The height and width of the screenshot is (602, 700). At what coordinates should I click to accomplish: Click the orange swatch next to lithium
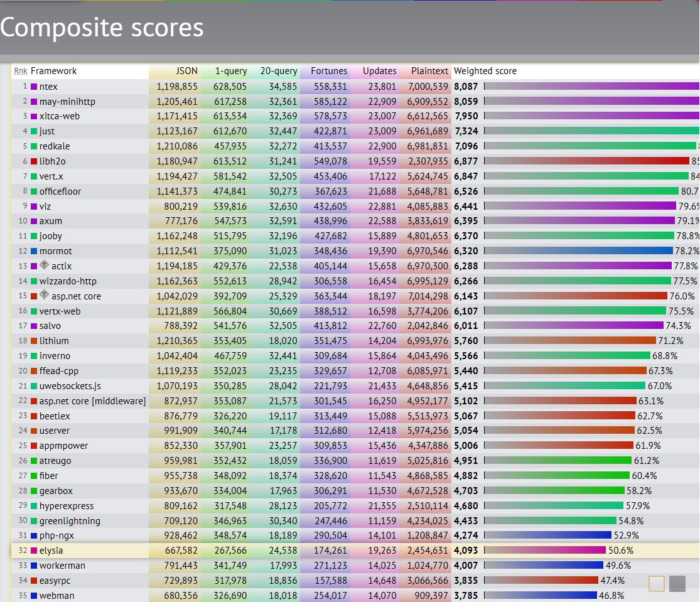click(34, 341)
